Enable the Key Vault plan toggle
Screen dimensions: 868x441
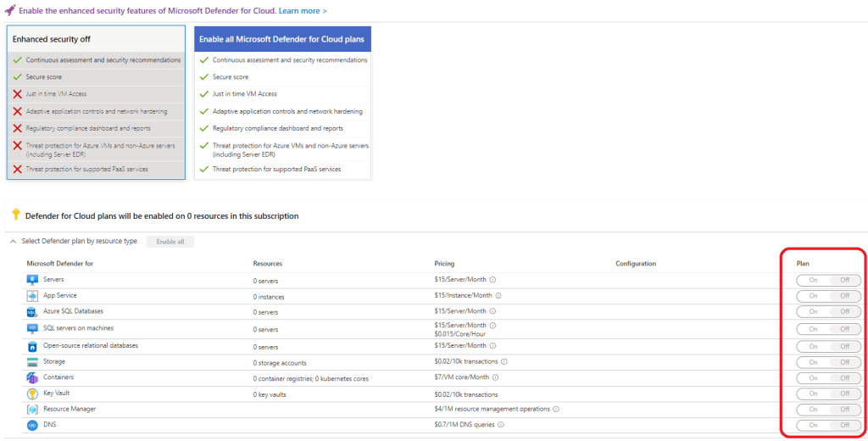coord(812,394)
